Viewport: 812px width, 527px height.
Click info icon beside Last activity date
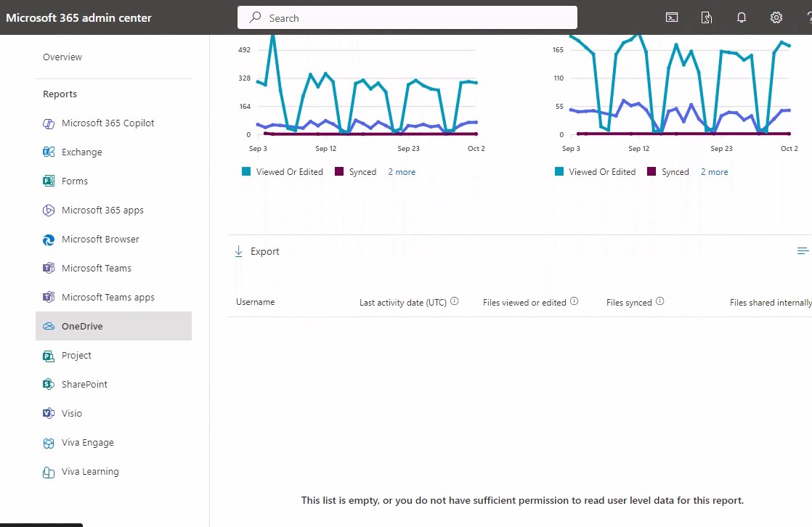click(454, 301)
